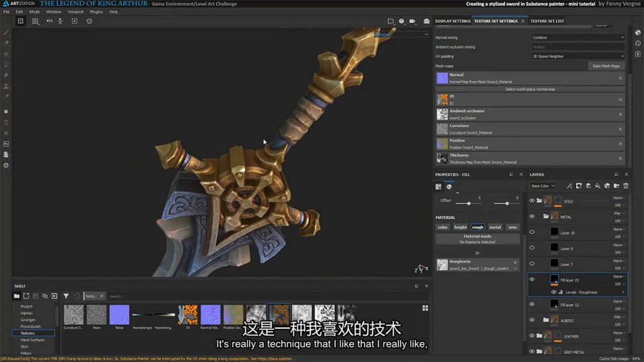Open Photoshop export icon in left toolbar
The height and width of the screenshot is (362, 644).
coord(6,144)
